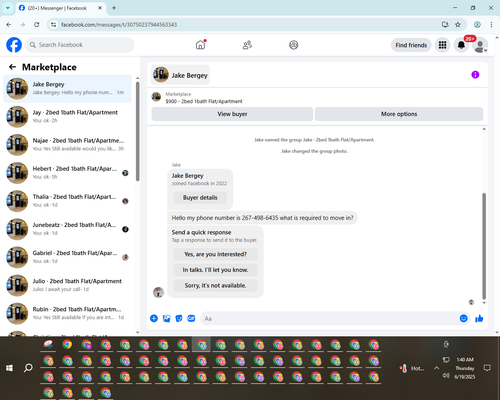
Task: Click the message input field
Action: tap(329, 318)
